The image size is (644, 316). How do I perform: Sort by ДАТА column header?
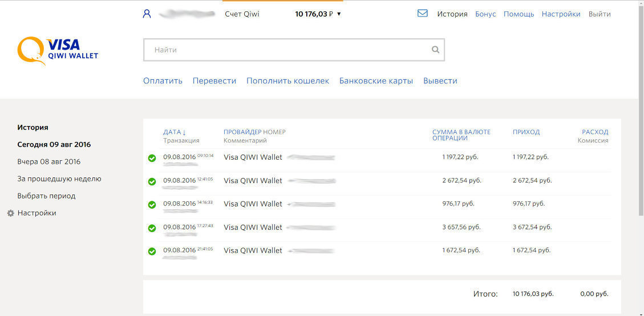[x=175, y=132]
